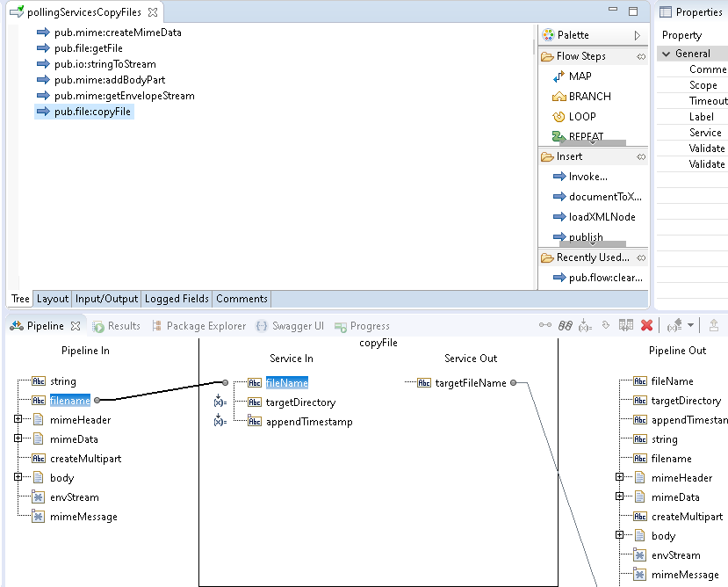Choose Invoke... from the Insert palette
728x587 pixels.
point(587,176)
